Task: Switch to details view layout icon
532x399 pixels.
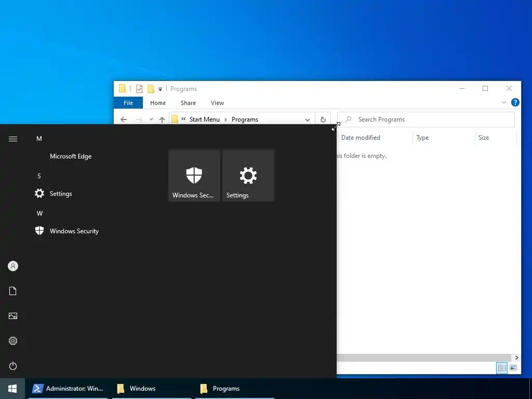Action: [502, 368]
